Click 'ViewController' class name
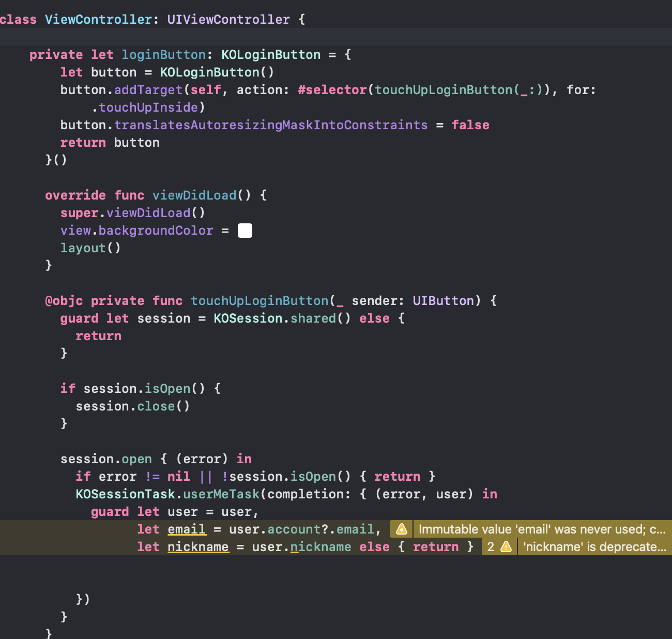 click(98, 20)
